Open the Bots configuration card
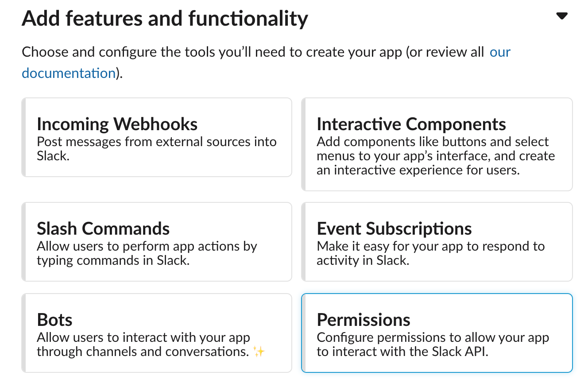The width and height of the screenshot is (588, 387). click(x=157, y=333)
